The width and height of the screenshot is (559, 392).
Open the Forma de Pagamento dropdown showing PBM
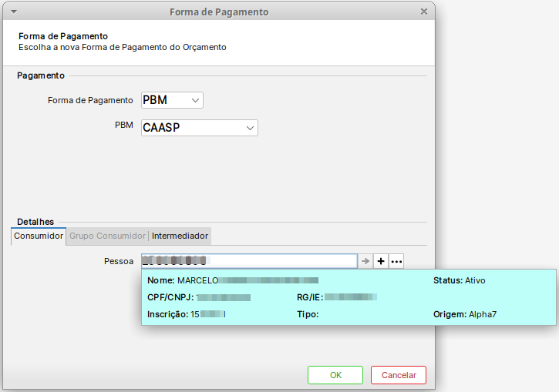[x=172, y=100]
